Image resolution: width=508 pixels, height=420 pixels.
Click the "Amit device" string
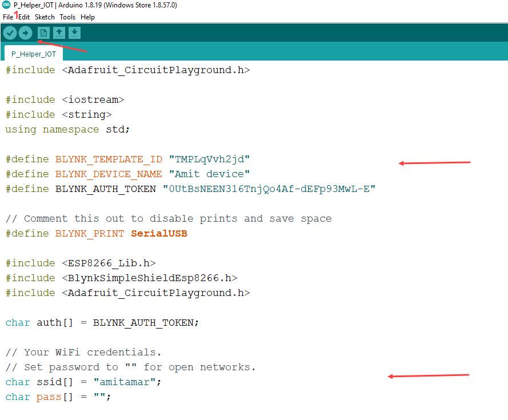click(209, 174)
